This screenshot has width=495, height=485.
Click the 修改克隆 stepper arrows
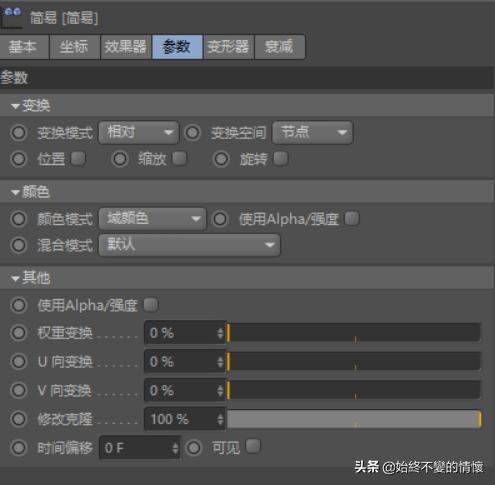pos(220,419)
